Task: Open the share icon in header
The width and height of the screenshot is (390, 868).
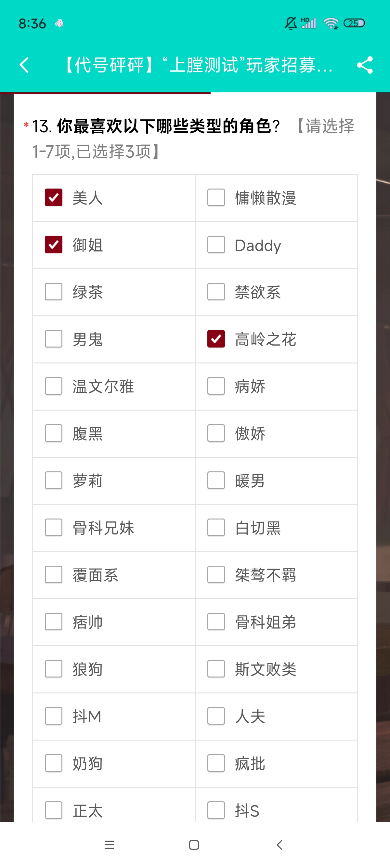Action: (365, 65)
